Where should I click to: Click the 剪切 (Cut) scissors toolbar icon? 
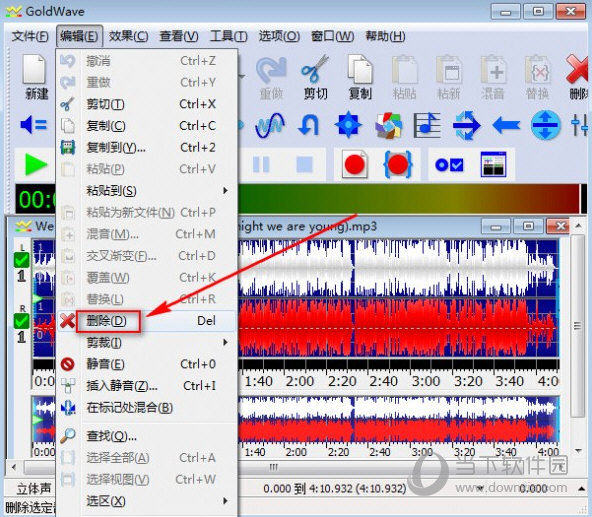pos(315,77)
